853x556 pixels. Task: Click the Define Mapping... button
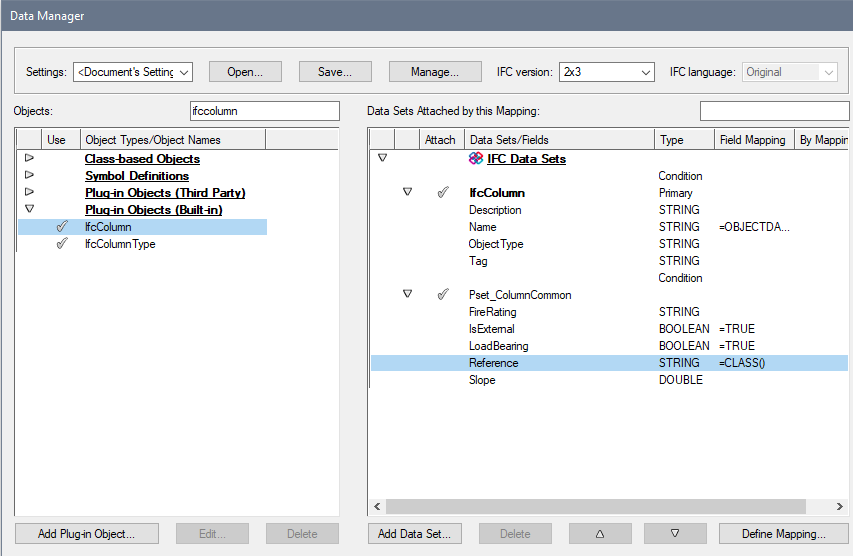click(x=782, y=534)
